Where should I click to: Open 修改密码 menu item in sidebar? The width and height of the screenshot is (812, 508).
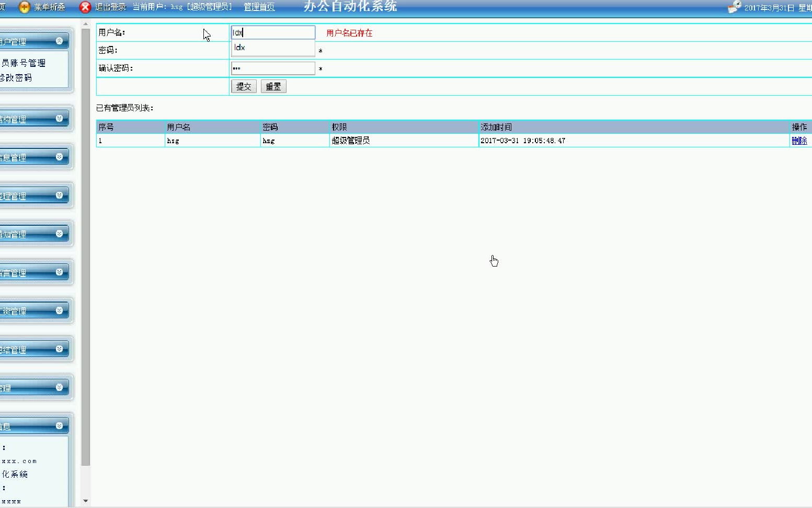coord(16,78)
